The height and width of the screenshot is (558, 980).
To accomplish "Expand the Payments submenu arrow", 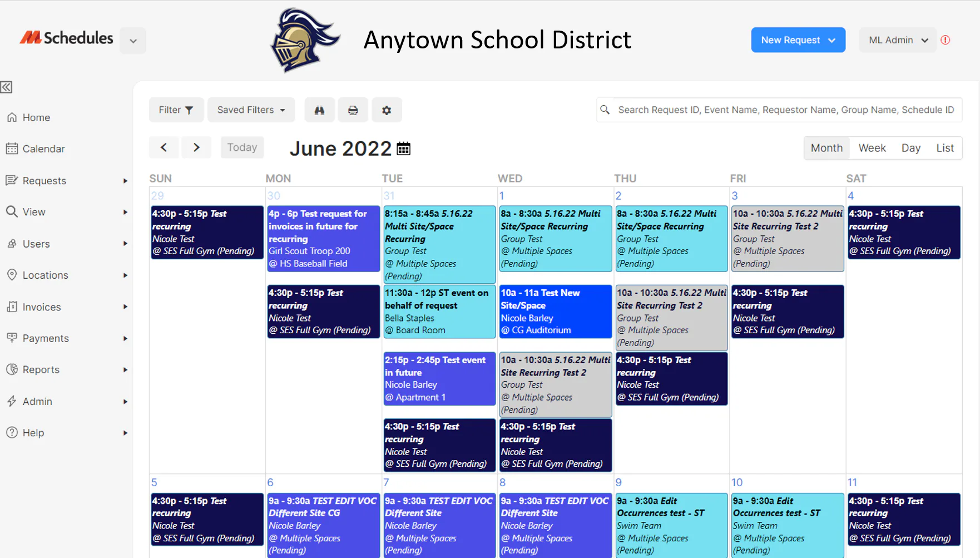I will click(x=125, y=338).
